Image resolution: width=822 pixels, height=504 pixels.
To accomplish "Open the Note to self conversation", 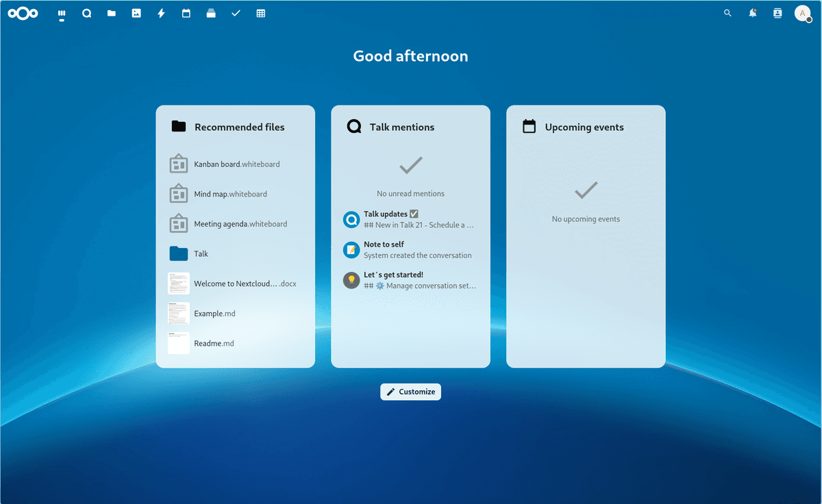I will 411,249.
